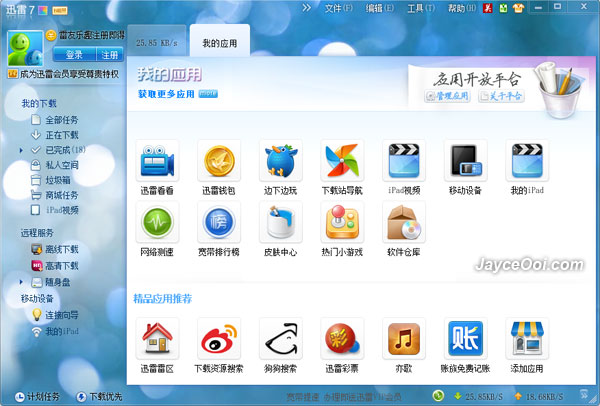600x406 pixels.
Task: Click the 添加应用 store icon
Action: pyautogui.click(x=527, y=338)
